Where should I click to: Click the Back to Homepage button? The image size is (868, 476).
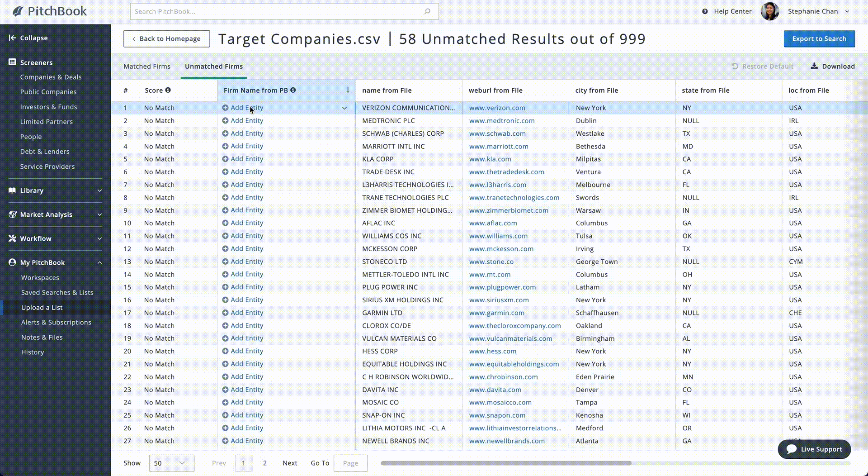tap(166, 39)
